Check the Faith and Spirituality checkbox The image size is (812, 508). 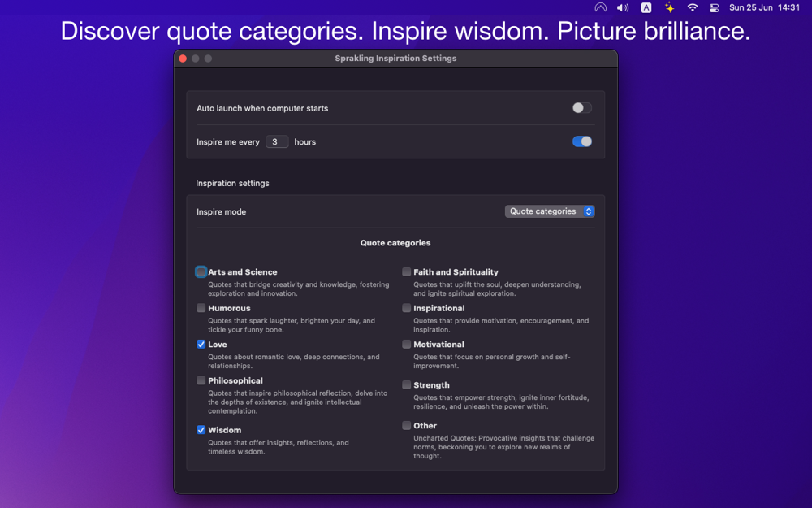tap(407, 271)
